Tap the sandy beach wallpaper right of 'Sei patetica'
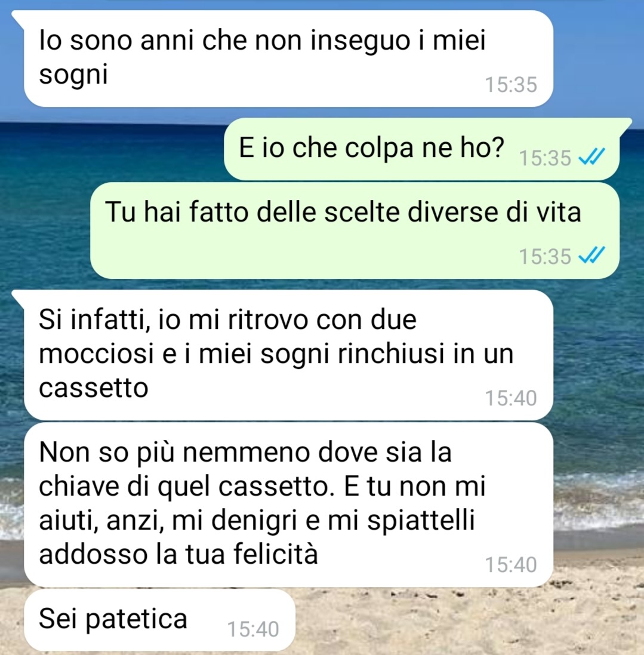Screen dimensions: 644x655 (x=468, y=622)
